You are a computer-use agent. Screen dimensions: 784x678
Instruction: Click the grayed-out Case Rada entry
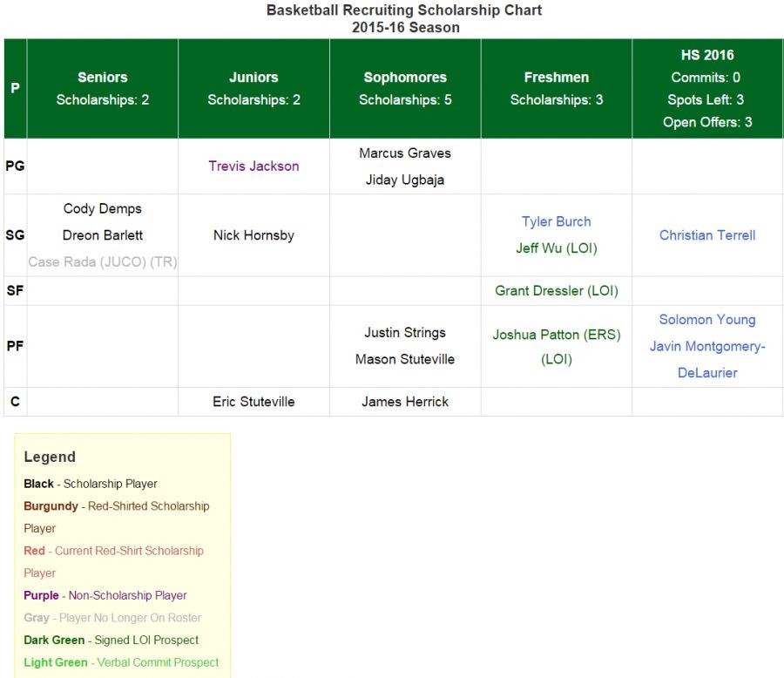point(103,262)
